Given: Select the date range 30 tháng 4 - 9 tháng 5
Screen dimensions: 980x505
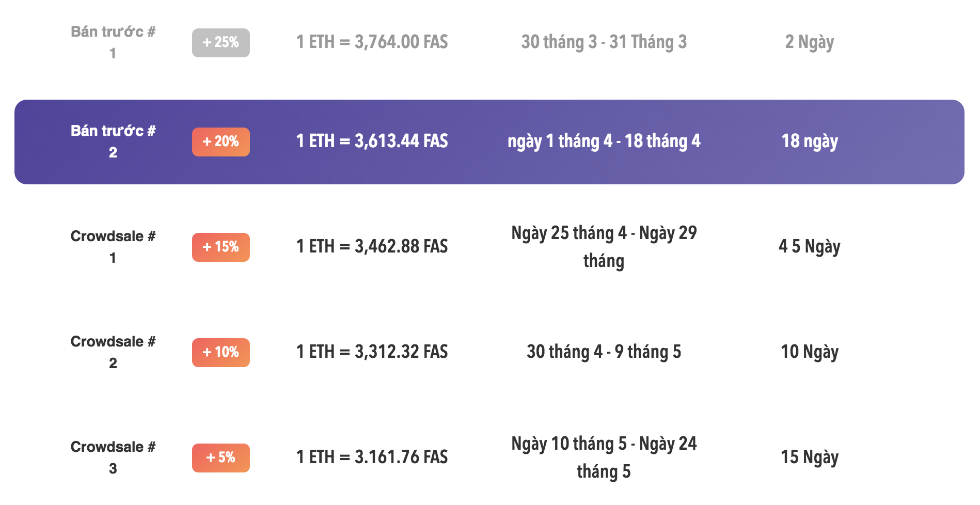Looking at the screenshot, I should click(x=604, y=352).
